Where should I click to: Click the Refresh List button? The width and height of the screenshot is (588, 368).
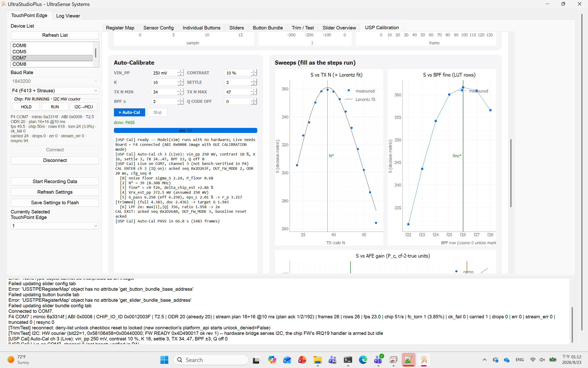55,35
